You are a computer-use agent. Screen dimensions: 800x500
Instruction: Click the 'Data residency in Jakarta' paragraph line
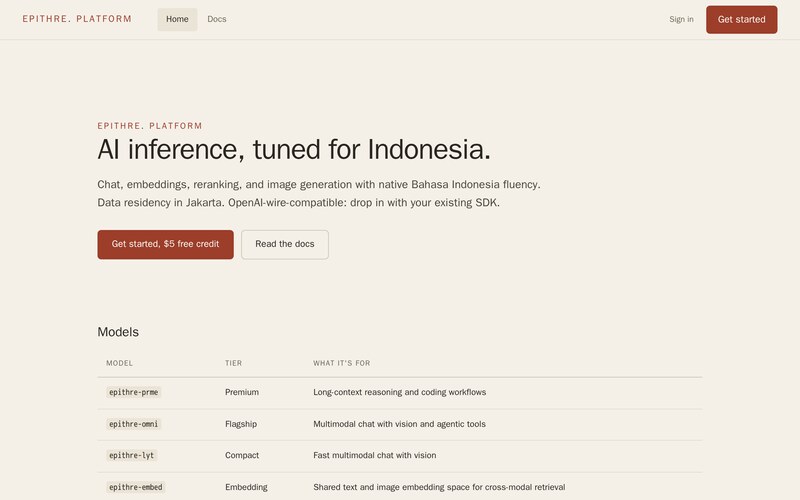point(298,203)
